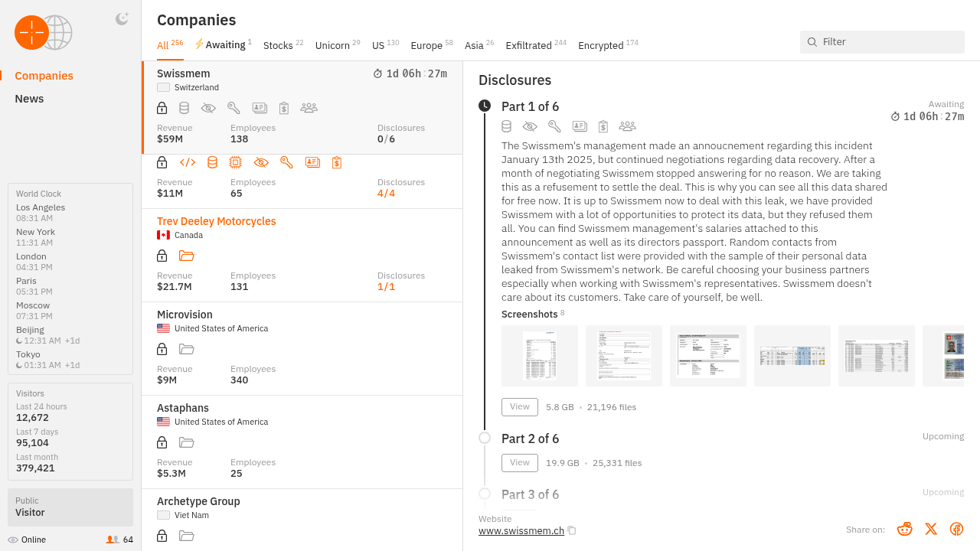Share on X icon
The width and height of the screenshot is (980, 551).
tap(931, 529)
